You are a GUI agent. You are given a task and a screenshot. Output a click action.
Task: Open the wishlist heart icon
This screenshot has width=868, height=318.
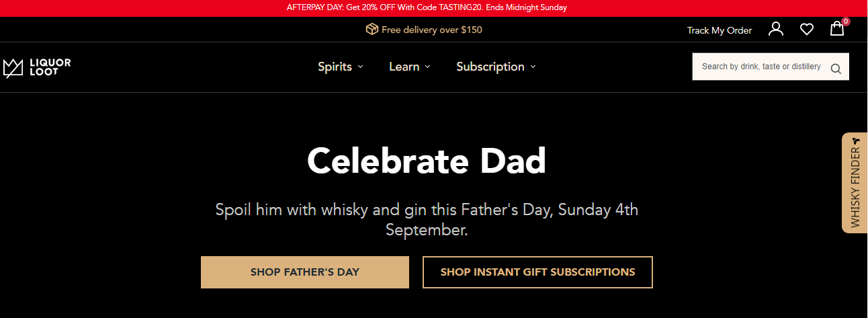(x=807, y=29)
